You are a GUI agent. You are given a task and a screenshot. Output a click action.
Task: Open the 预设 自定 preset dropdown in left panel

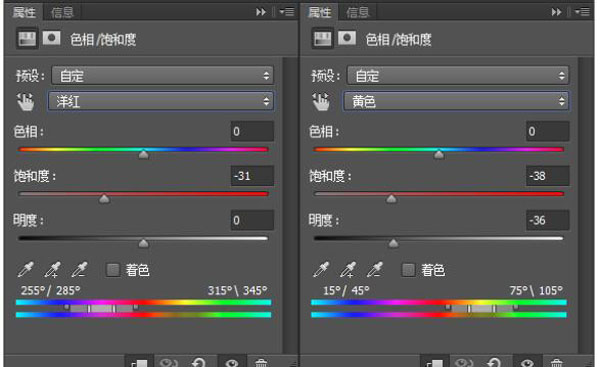pyautogui.click(x=163, y=75)
